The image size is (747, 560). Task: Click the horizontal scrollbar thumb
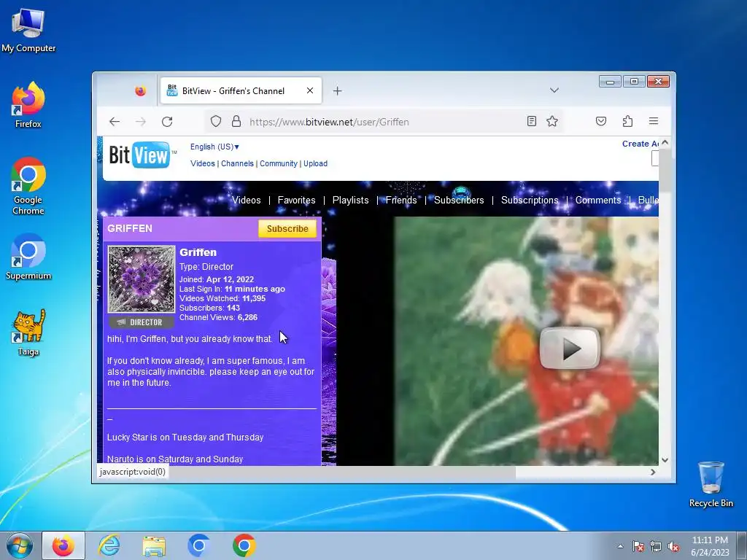306,472
